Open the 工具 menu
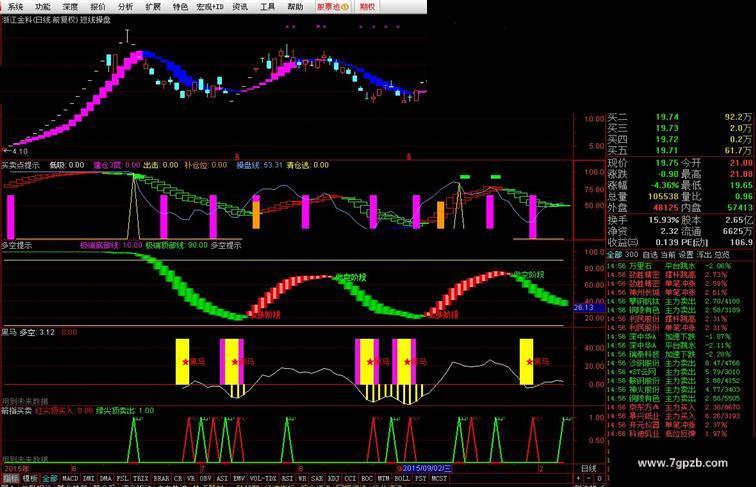Screen dimensions: 756x487 (267, 7)
